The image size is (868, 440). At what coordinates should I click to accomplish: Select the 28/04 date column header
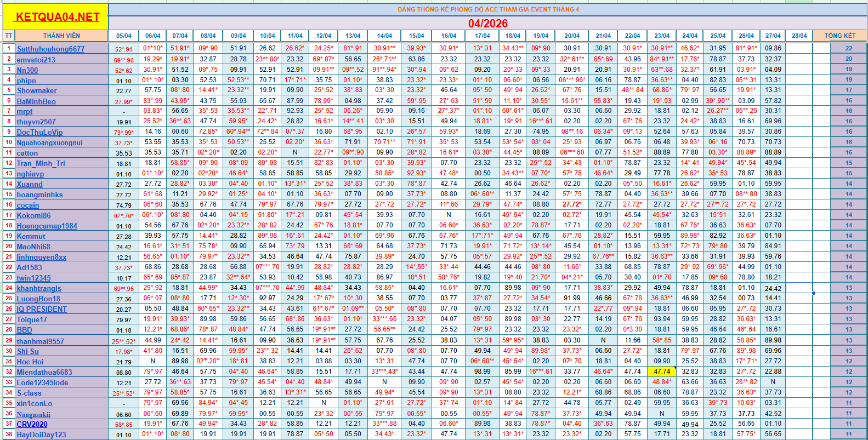[799, 36]
